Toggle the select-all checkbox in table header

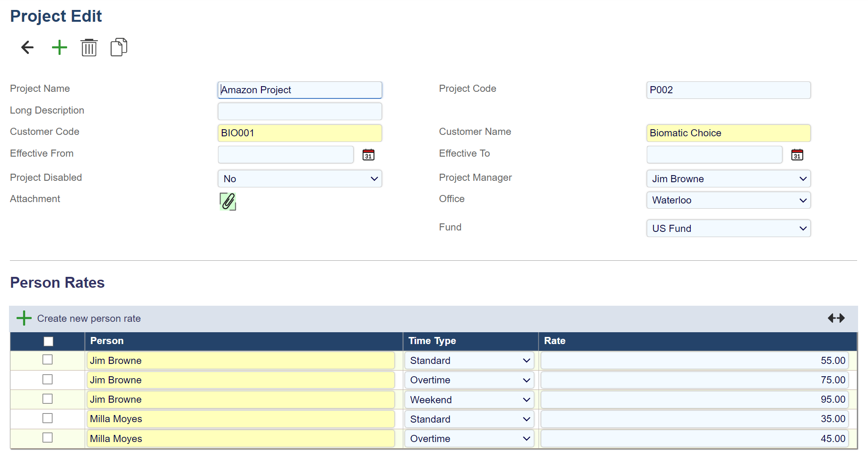(48, 341)
